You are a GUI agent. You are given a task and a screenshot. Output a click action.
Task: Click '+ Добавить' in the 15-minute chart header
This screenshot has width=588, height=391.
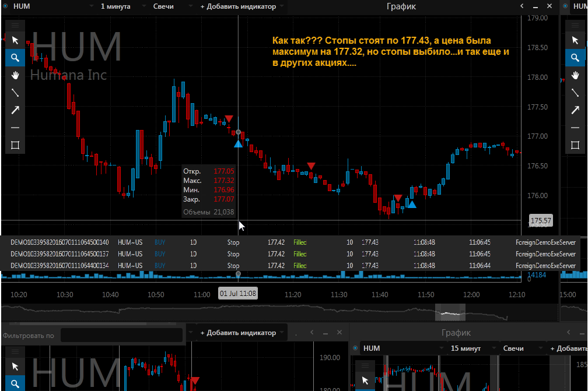(x=569, y=348)
